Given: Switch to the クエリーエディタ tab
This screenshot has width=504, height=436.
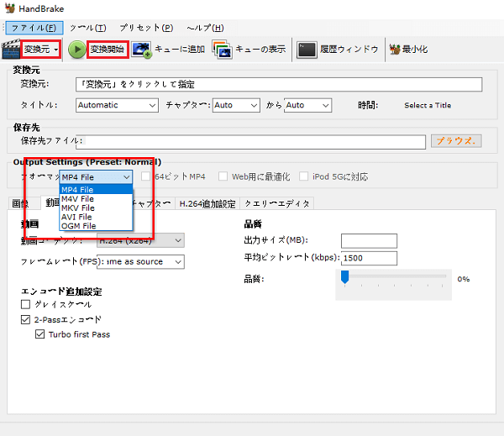Looking at the screenshot, I should click(276, 203).
